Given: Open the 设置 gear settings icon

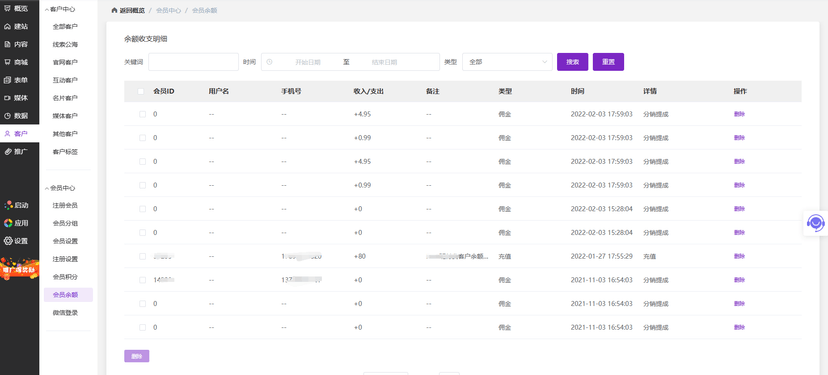Looking at the screenshot, I should pos(8,241).
